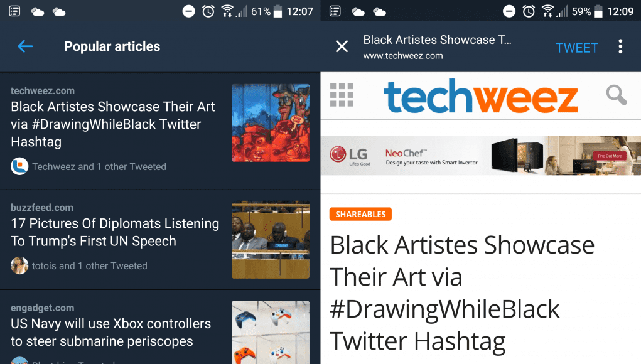Click Find Out More on the LG ad
The height and width of the screenshot is (364, 641).
610,156
